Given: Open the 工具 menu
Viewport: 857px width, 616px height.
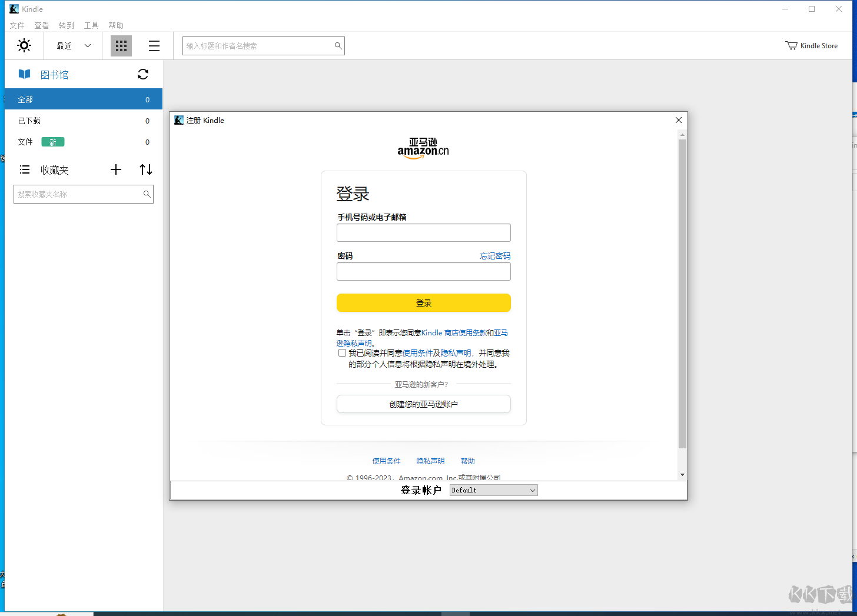Looking at the screenshot, I should point(91,25).
